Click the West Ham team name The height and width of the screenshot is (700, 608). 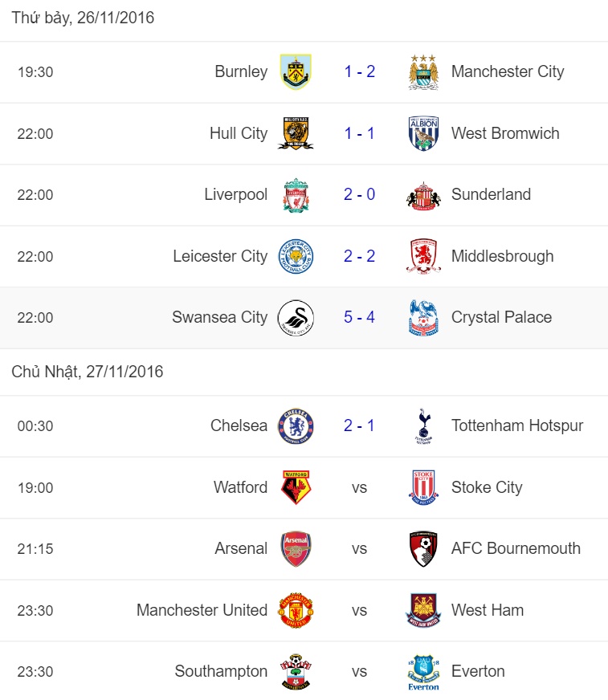pos(488,610)
